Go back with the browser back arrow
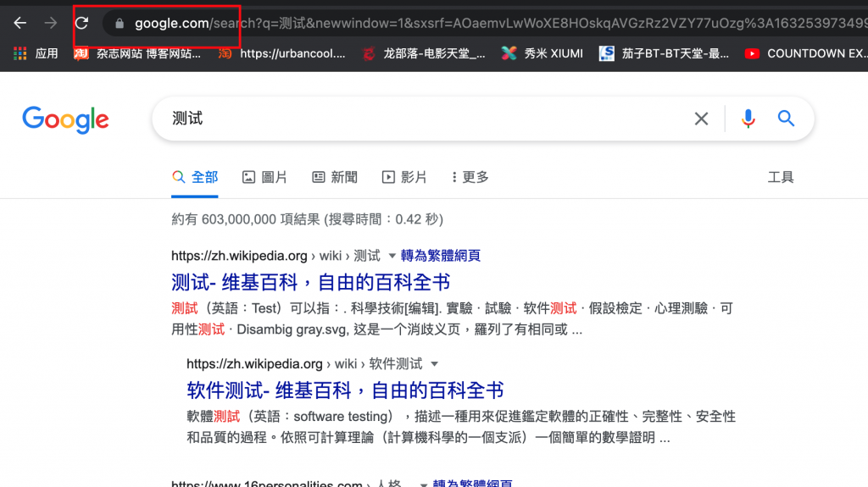Screen dimensions: 868x487 click(20, 23)
